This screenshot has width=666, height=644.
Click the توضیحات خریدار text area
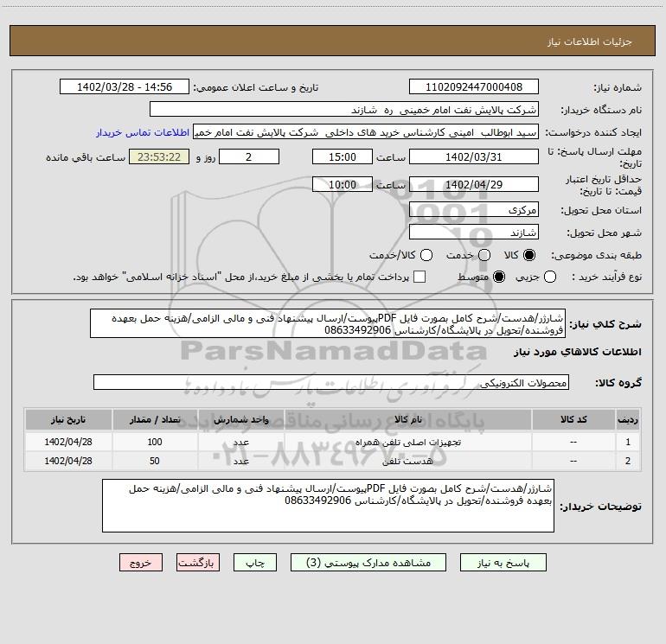click(x=328, y=506)
